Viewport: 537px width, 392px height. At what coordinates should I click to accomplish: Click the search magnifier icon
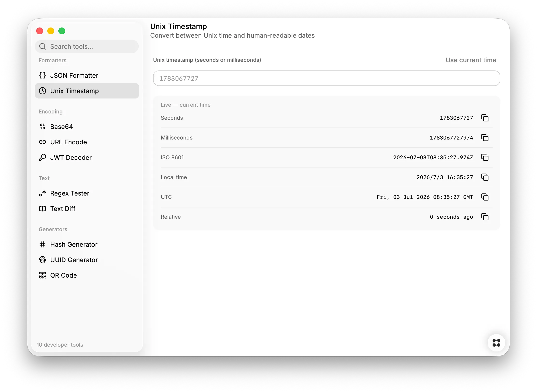pos(42,46)
